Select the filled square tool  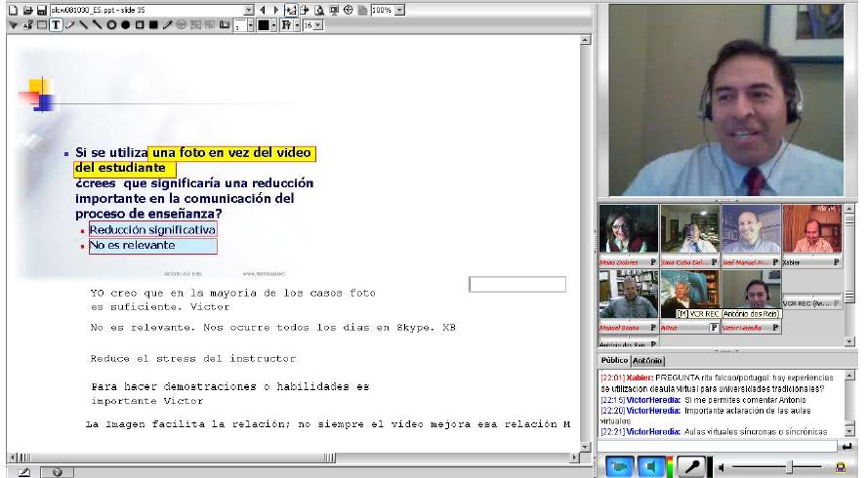[153, 25]
